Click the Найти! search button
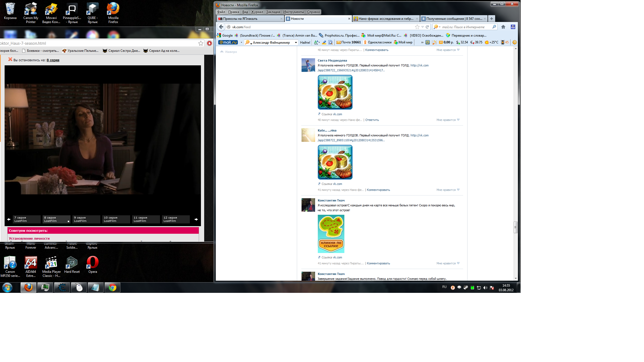Screen dimensions: 644x362 point(305,42)
